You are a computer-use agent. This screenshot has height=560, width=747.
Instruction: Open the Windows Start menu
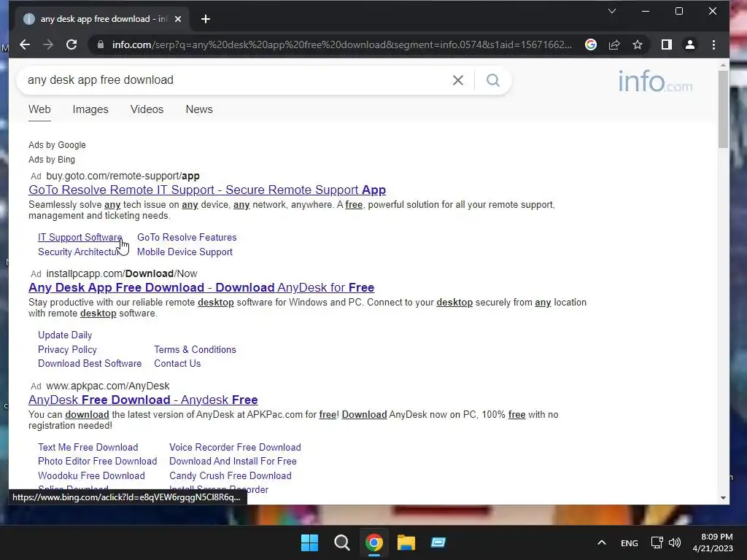pos(309,542)
